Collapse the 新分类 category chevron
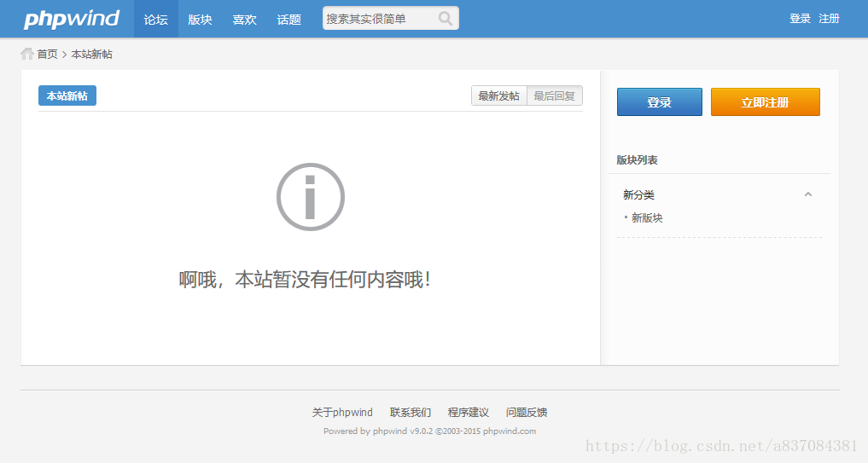 tap(807, 194)
